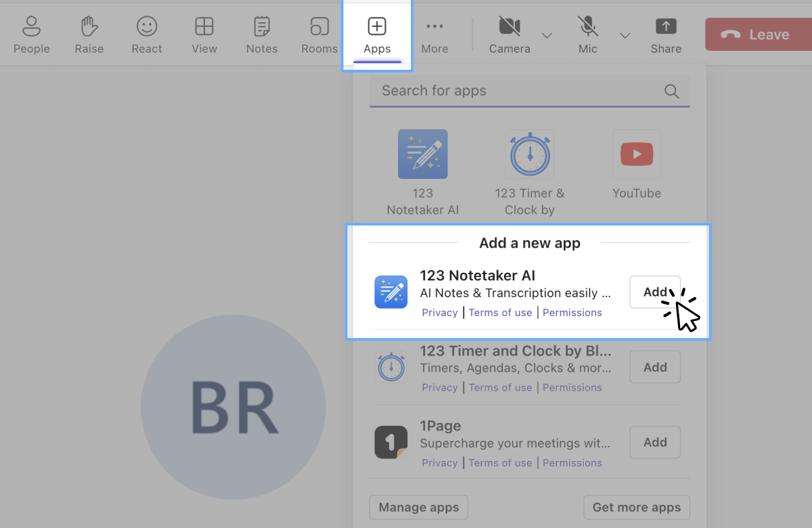Screen dimensions: 812x528
Task: Open breakout Rooms
Action: click(x=319, y=35)
